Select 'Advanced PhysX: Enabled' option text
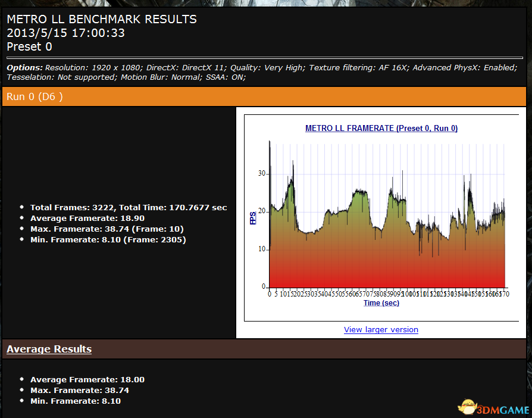Screen dimensions: 532x418 tap(465, 67)
